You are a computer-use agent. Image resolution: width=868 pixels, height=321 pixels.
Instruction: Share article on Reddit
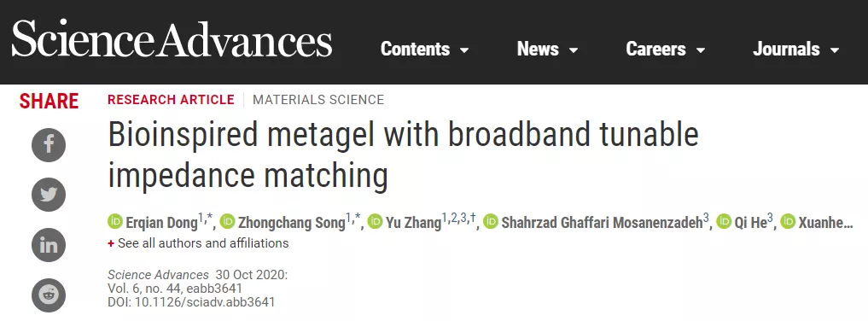pos(49,295)
